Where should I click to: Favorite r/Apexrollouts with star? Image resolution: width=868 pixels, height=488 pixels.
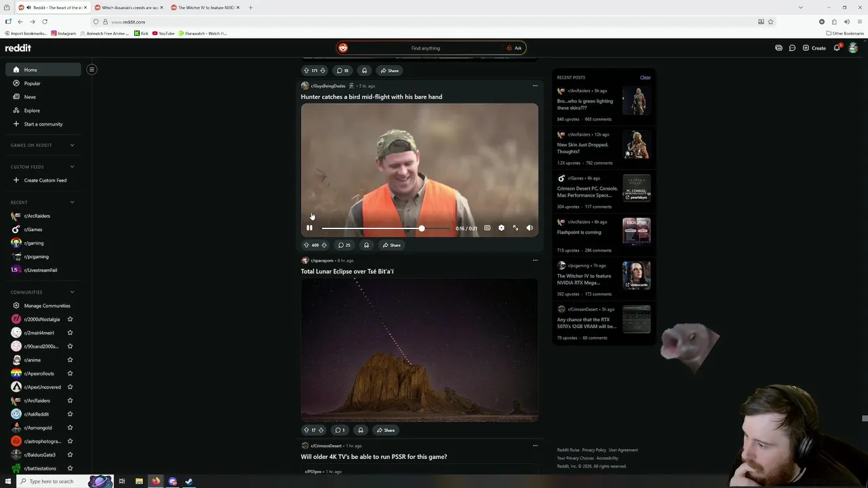70,373
